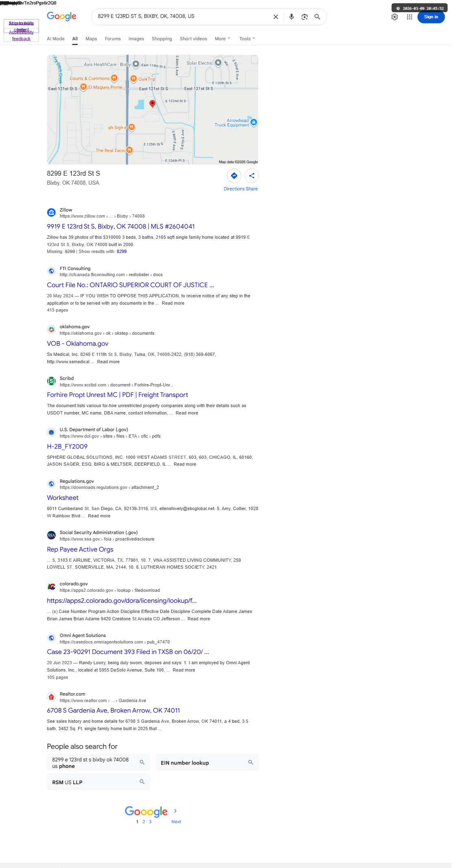This screenshot has height=868, width=457.
Task: Clear the search box with the X icon
Action: pyautogui.click(x=276, y=17)
